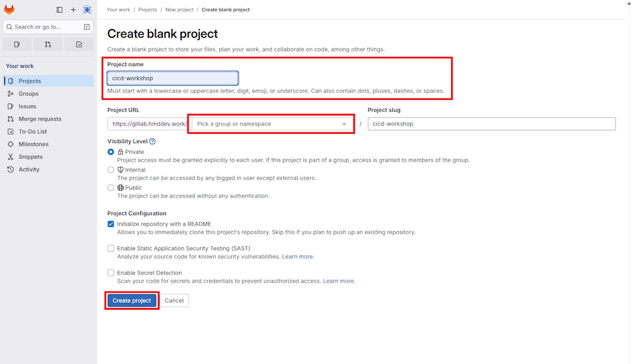The height and width of the screenshot is (364, 631).
Task: Uncheck Initialize repository with a README
Action: tap(110, 224)
